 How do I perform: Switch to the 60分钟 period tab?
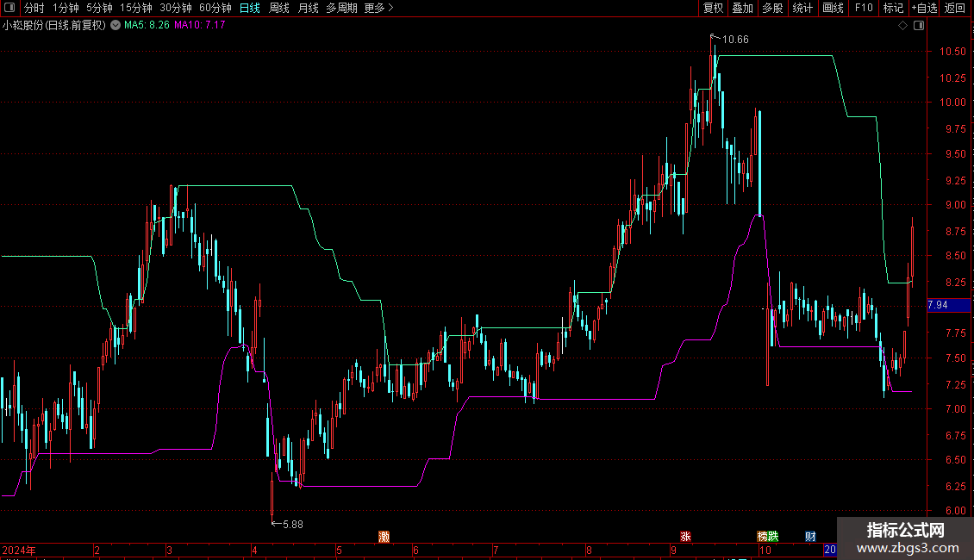click(x=215, y=8)
